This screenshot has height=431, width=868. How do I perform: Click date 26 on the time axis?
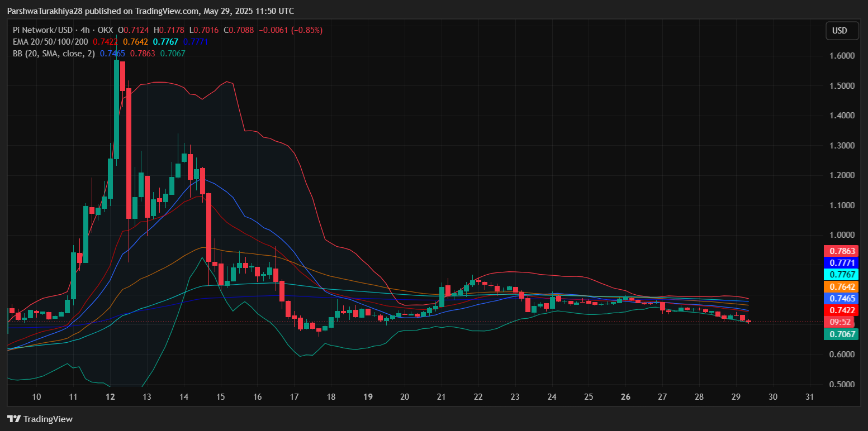click(625, 397)
